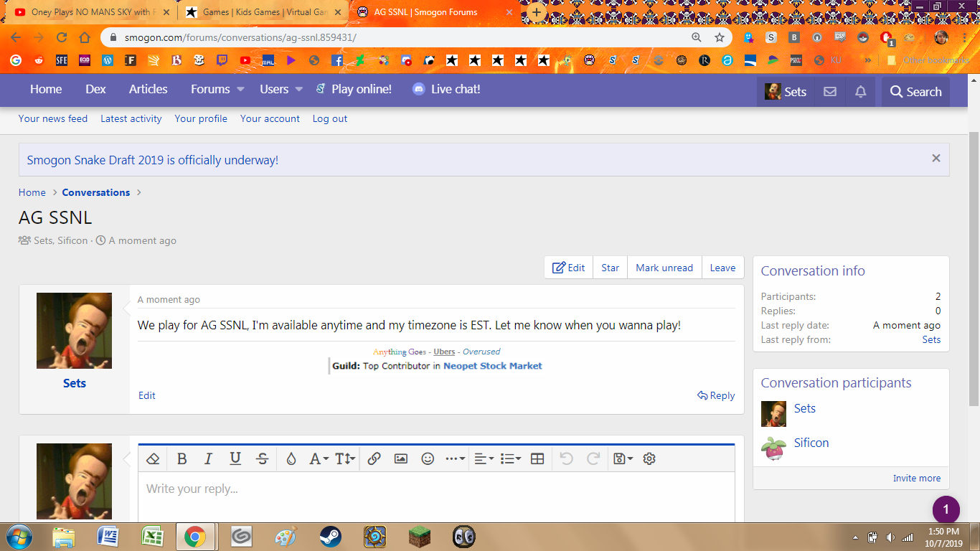Click the Mark unread button

click(664, 268)
